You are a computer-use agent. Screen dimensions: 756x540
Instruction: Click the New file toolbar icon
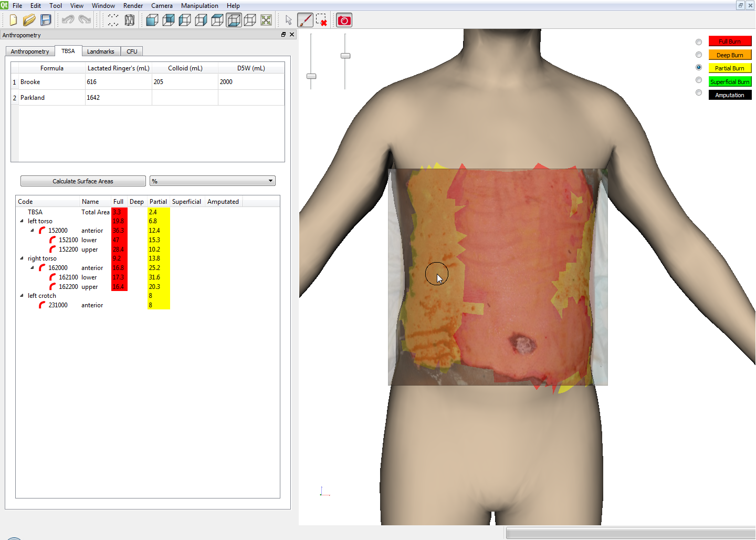13,20
